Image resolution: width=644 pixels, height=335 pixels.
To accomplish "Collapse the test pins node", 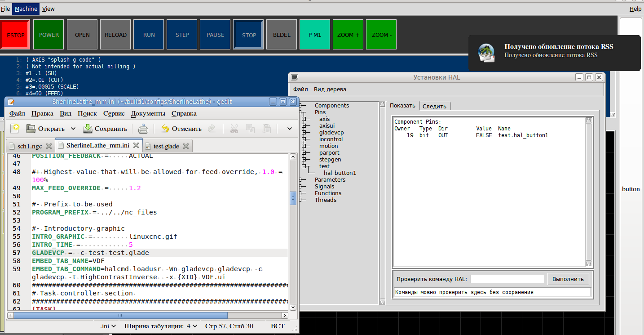I will click(304, 166).
